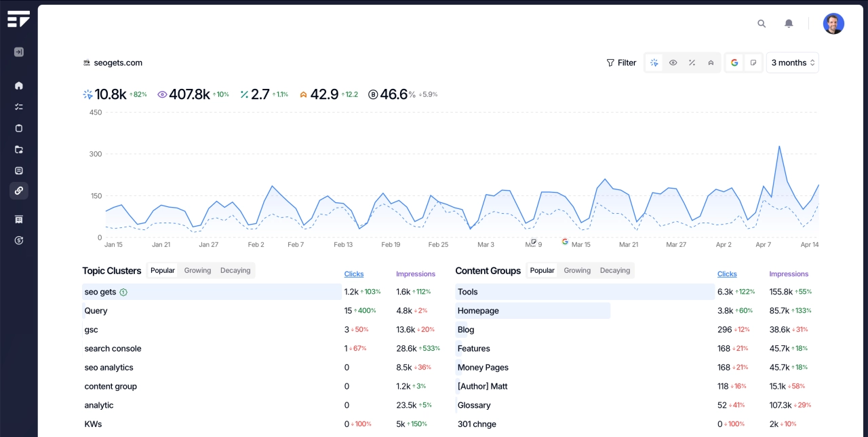Image resolution: width=868 pixels, height=437 pixels.
Task: Switch Topic Clusters to Growing tab
Action: point(197,270)
